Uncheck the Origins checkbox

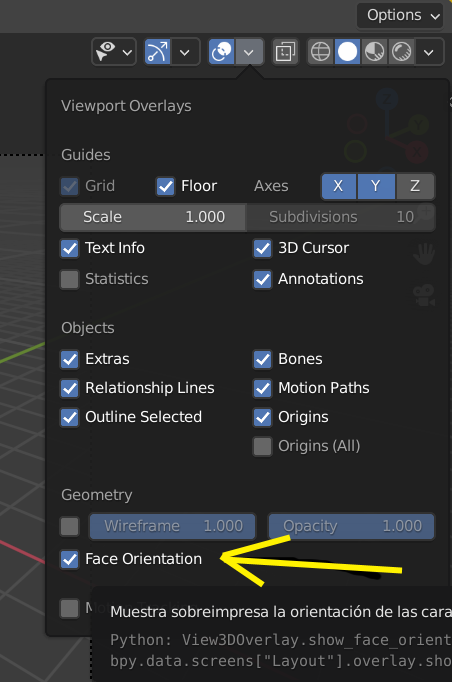(x=262, y=418)
